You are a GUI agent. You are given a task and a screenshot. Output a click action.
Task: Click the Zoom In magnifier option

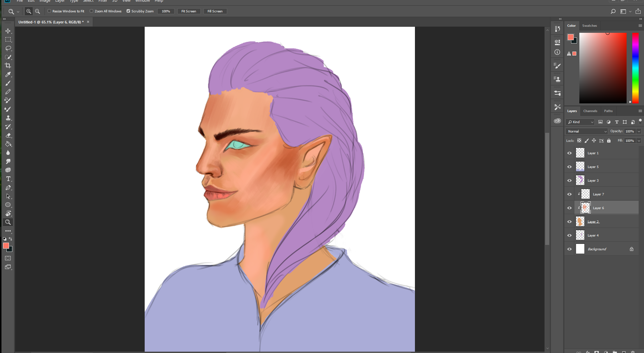click(x=29, y=11)
